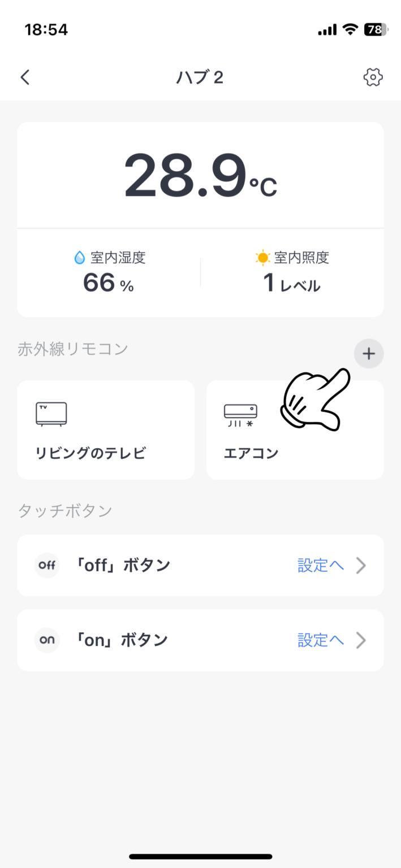The height and width of the screenshot is (868, 401).
Task: Open the settings gear icon
Action: [373, 77]
